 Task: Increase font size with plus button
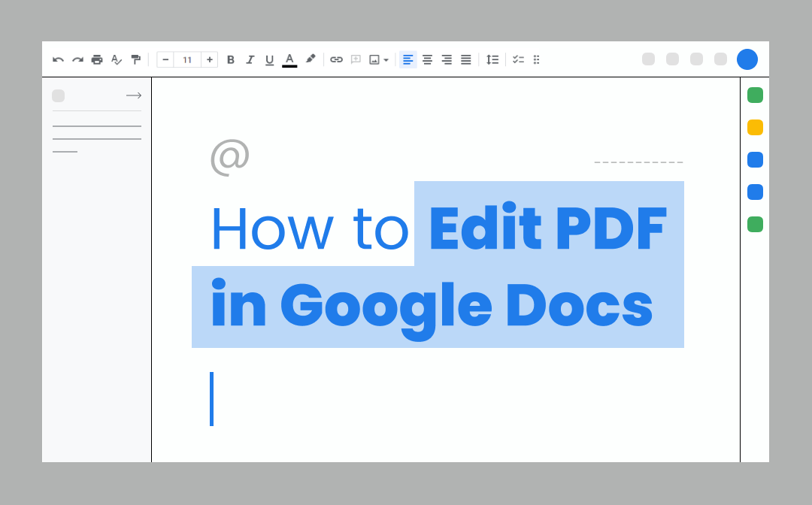pos(210,60)
